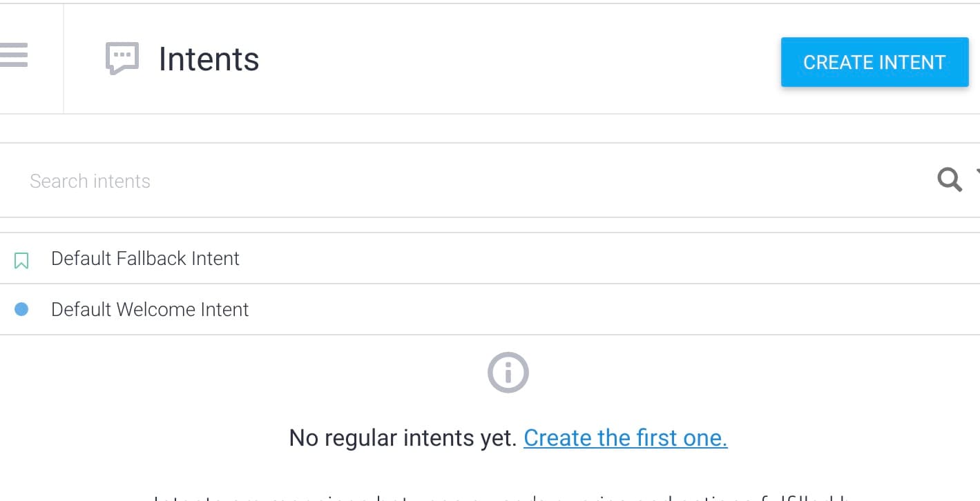Click the cut-off description text at the bottom

coord(499,497)
